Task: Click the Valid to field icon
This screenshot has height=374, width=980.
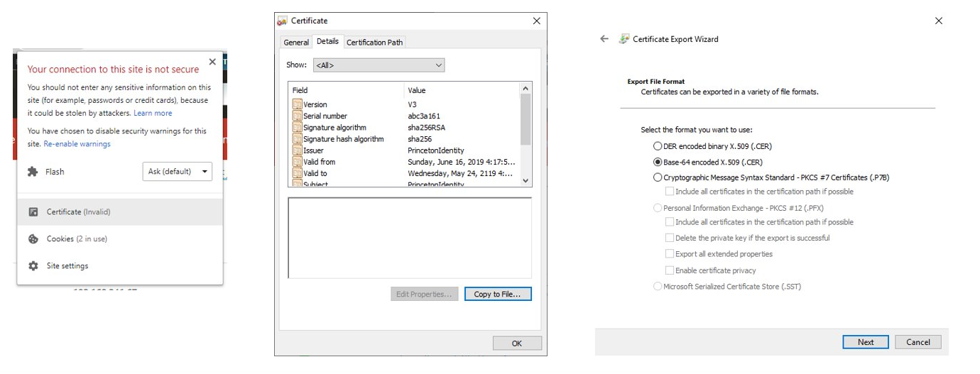Action: coord(298,173)
